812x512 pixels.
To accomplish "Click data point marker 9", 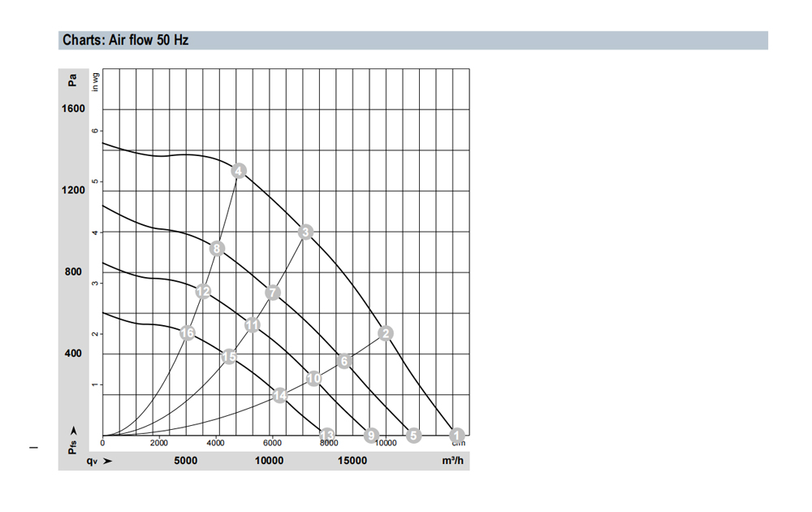I will [371, 436].
